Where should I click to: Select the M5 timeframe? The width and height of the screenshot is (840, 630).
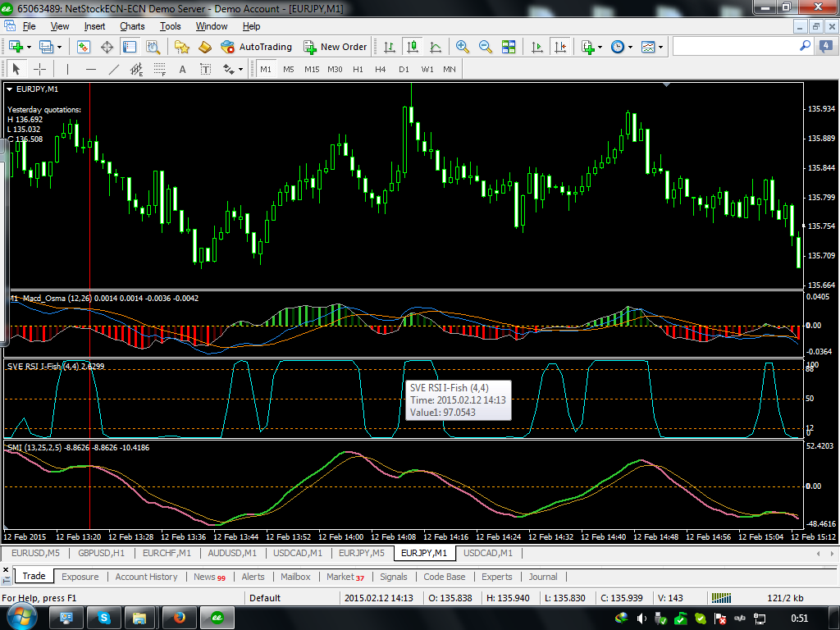[x=288, y=69]
